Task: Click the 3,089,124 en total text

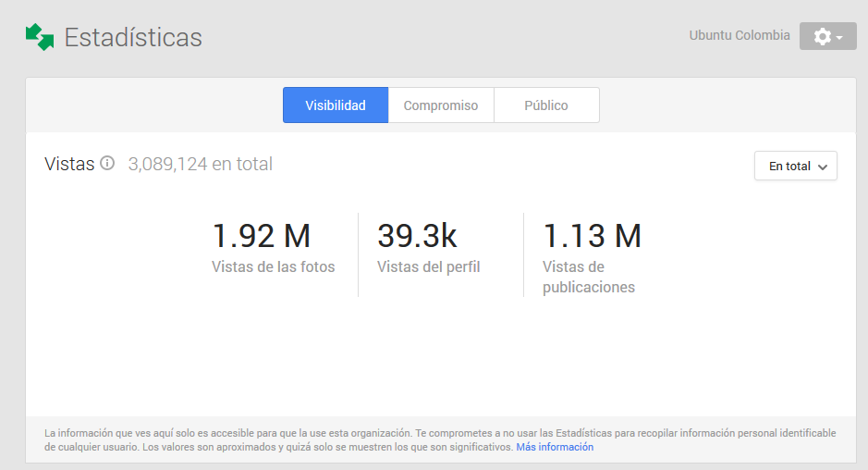Action: coord(201,164)
